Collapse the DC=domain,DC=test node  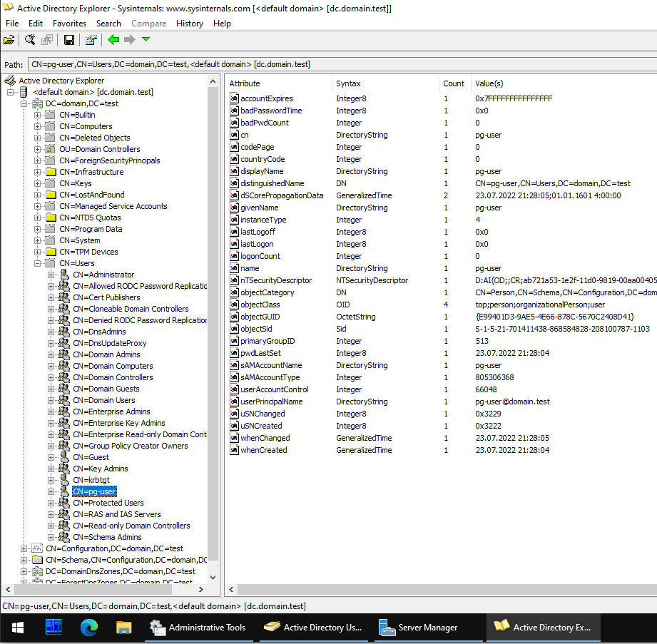[x=24, y=103]
